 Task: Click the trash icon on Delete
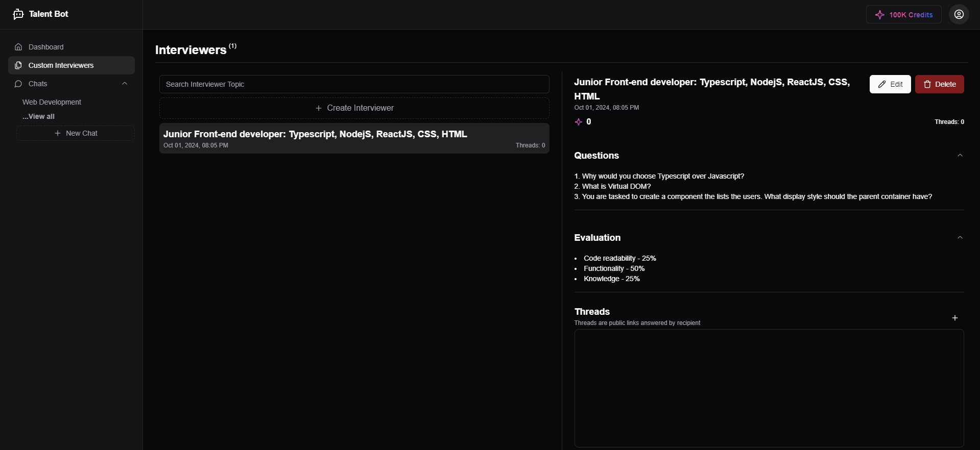(927, 84)
